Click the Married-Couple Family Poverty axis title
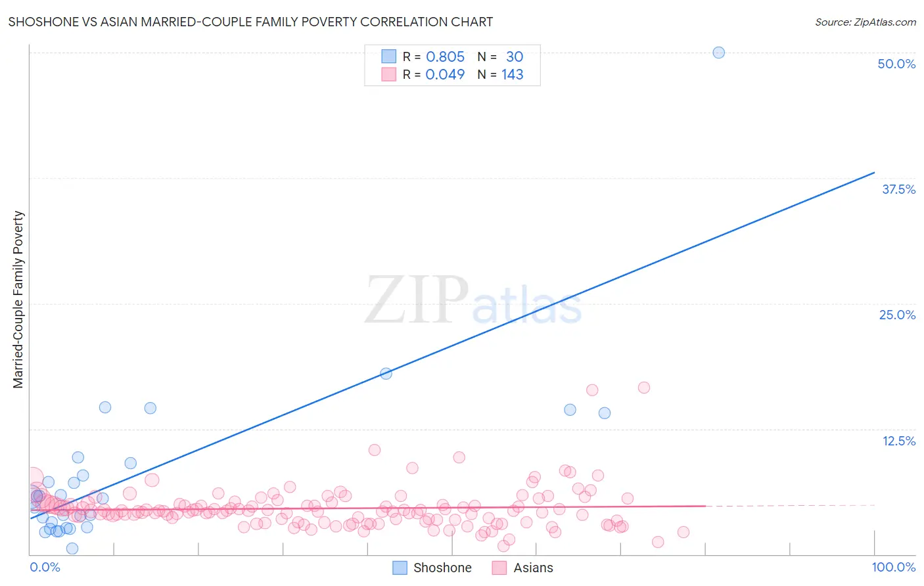924x586 pixels. click(x=18, y=300)
